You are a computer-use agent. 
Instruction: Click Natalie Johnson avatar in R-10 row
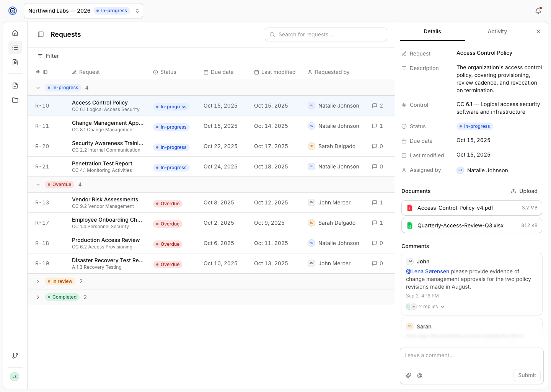311,106
